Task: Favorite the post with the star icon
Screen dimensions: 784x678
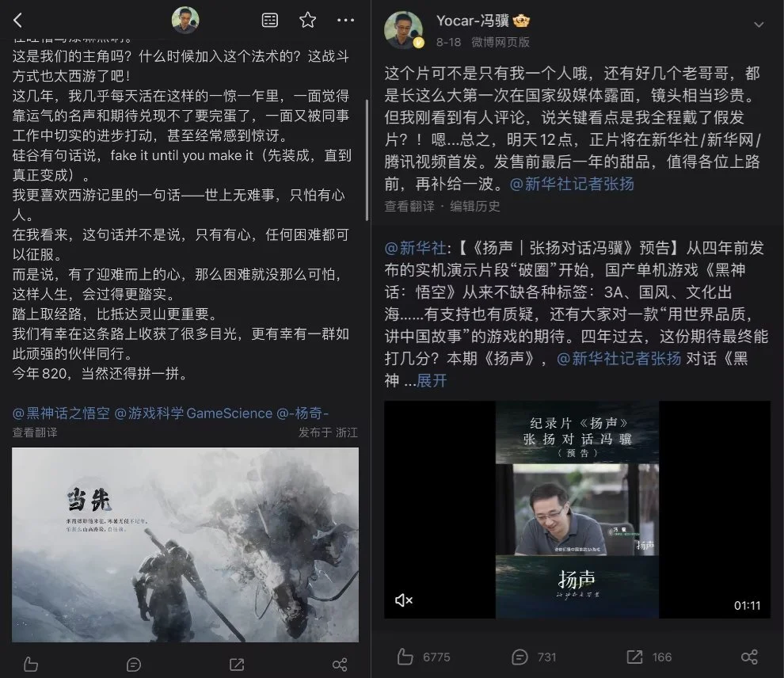Action: coord(307,20)
